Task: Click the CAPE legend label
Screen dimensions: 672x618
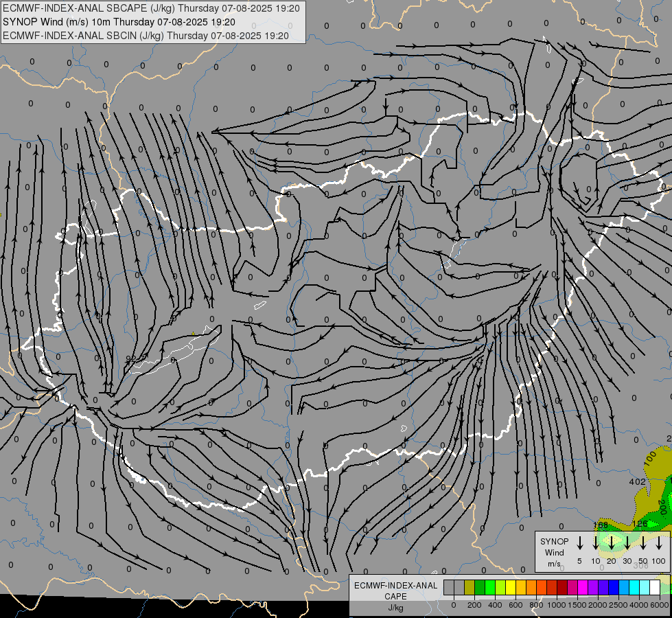Action: point(395,597)
